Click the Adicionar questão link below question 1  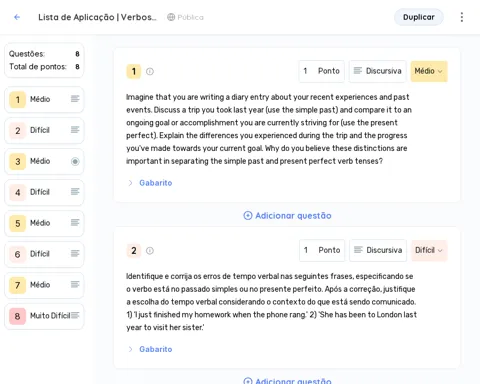click(287, 215)
